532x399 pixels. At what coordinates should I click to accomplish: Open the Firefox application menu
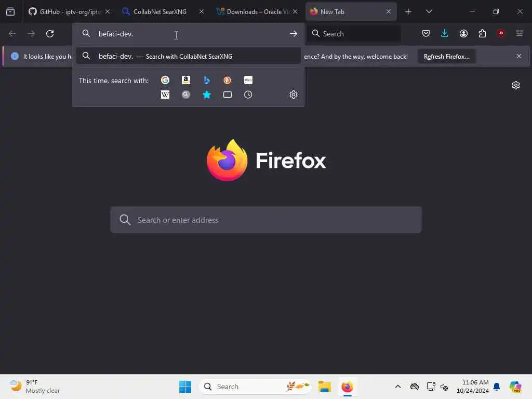pos(520,33)
